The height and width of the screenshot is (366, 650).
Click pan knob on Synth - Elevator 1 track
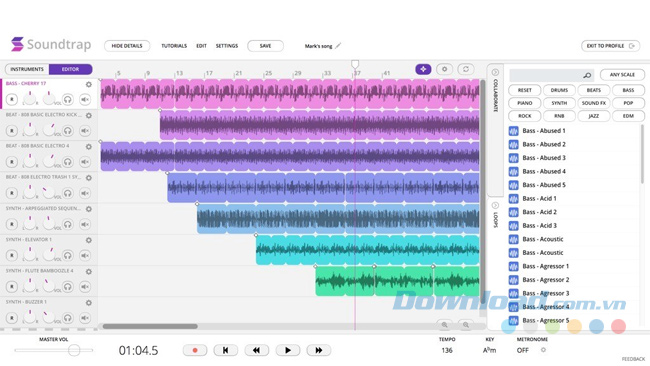coord(30,255)
